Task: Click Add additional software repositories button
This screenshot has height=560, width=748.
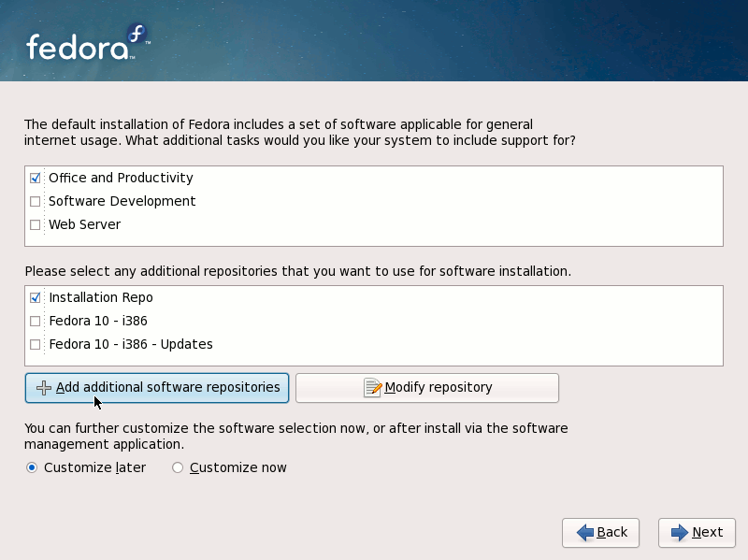Action: click(157, 388)
